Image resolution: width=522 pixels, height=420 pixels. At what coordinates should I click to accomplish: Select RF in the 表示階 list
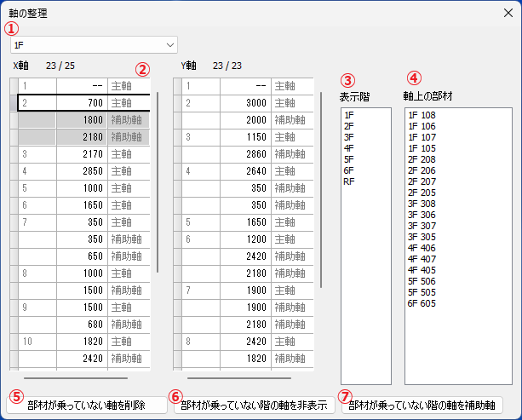point(349,181)
